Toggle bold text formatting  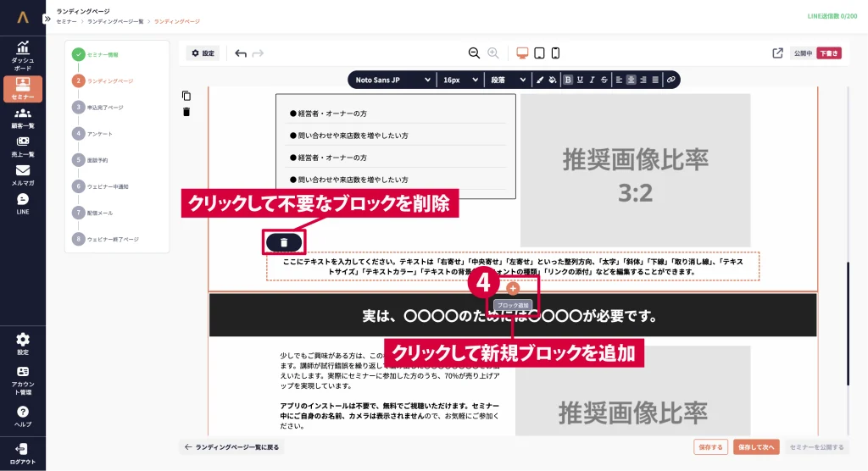pyautogui.click(x=568, y=80)
